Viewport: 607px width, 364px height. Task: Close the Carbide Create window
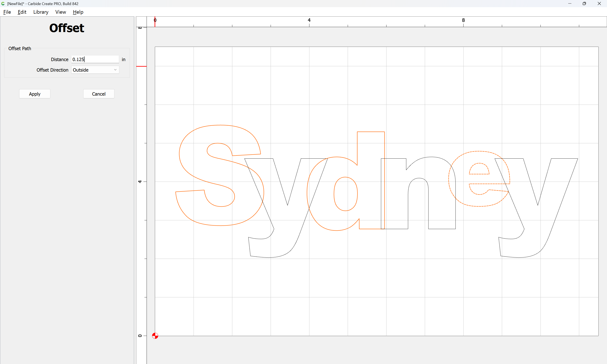599,4
